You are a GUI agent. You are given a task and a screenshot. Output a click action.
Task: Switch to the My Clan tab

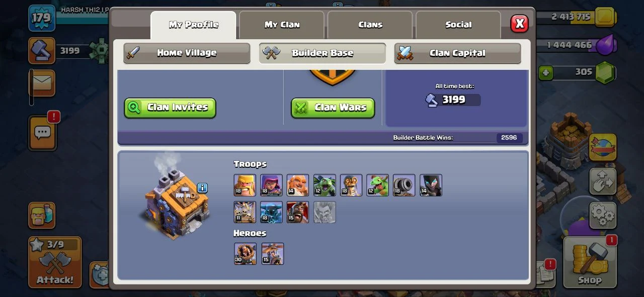pyautogui.click(x=282, y=25)
